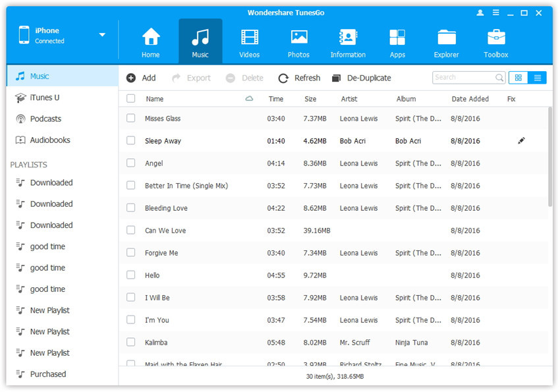The height and width of the screenshot is (392, 560).
Task: Select the Music tab in top navigation
Action: click(x=200, y=42)
